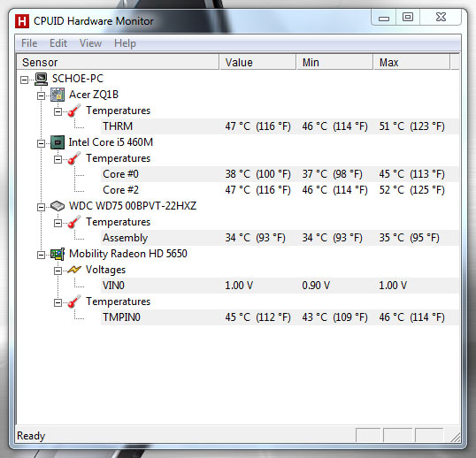Image resolution: width=476 pixels, height=458 pixels.
Task: Click the Ready status bar text
Action: (31, 436)
